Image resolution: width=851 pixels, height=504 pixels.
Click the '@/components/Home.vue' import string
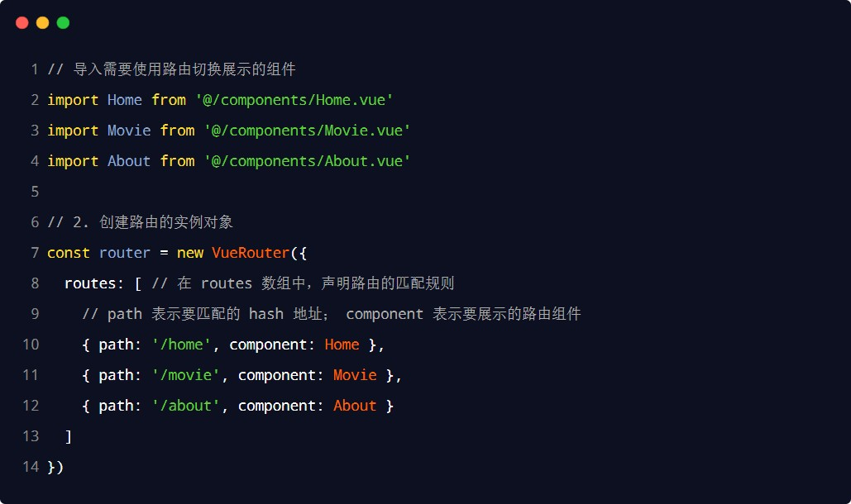coord(294,100)
